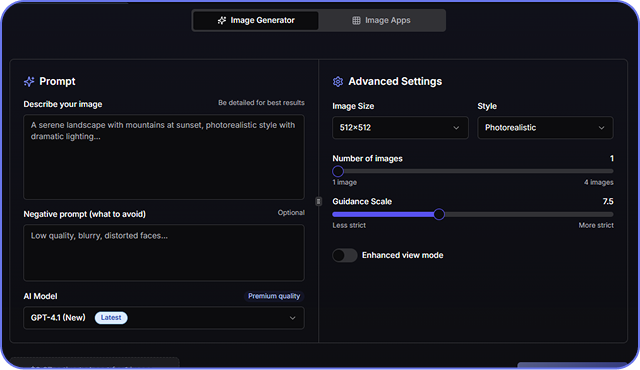This screenshot has height=370, width=640.
Task: Expand the GPT-4.1 (New) model dropdown
Action: [164, 318]
